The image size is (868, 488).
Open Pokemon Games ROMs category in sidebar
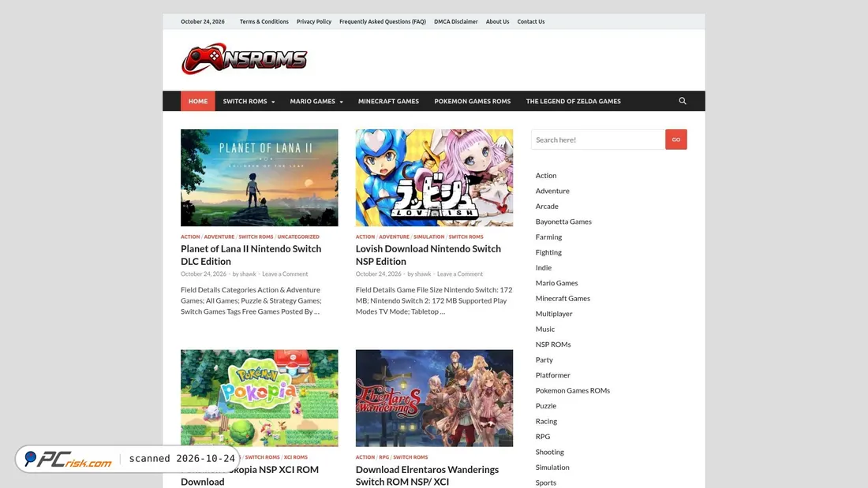tap(572, 390)
